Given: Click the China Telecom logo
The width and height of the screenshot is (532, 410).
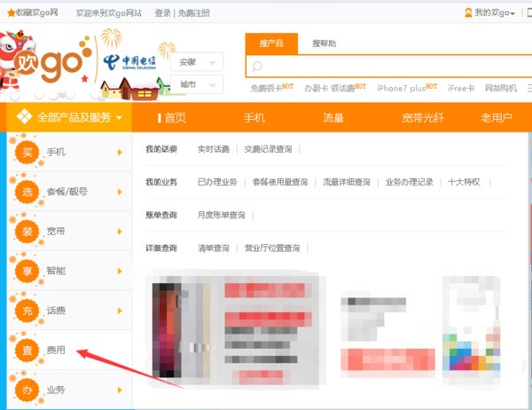Looking at the screenshot, I should pyautogui.click(x=129, y=62).
